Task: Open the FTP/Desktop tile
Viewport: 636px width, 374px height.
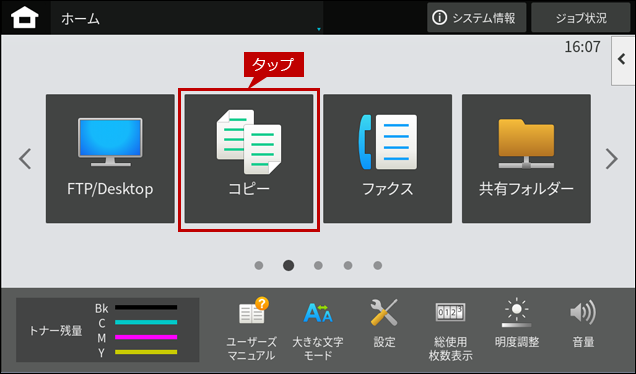Action: coord(110,159)
